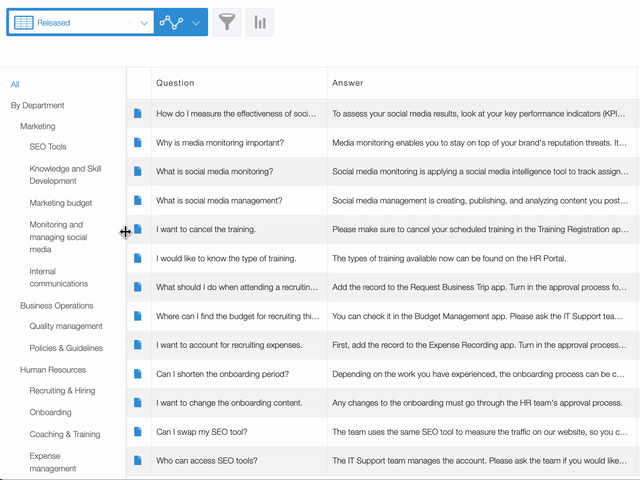This screenshot has width=640, height=480.
Task: Click the filter funnel icon
Action: click(x=227, y=22)
